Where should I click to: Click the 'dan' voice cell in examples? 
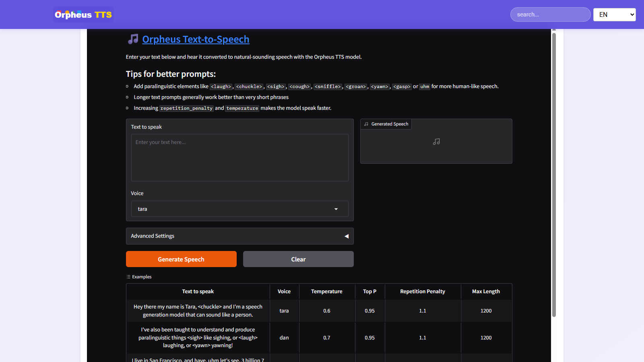[284, 337]
